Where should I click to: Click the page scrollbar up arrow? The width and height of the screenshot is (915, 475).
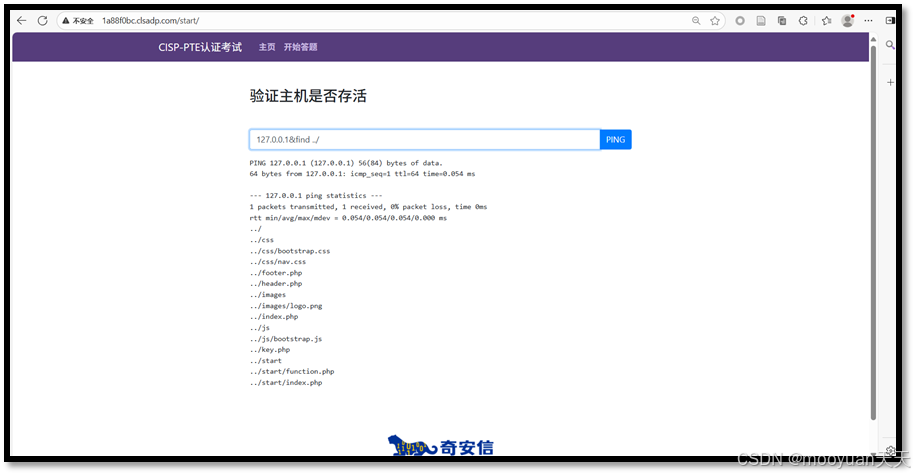873,40
